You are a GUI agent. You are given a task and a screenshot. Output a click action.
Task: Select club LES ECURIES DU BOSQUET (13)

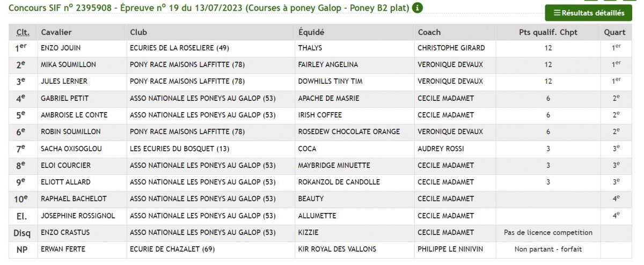tap(176, 149)
